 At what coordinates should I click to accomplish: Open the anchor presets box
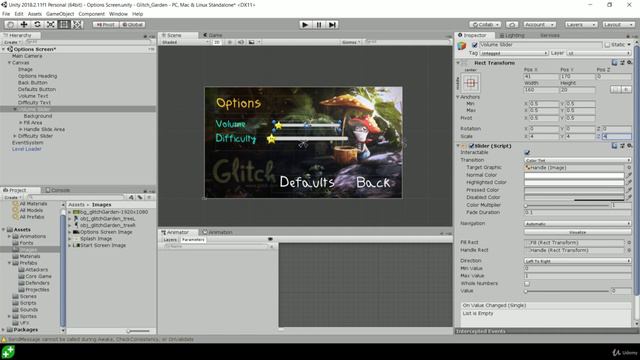pyautogui.click(x=471, y=83)
